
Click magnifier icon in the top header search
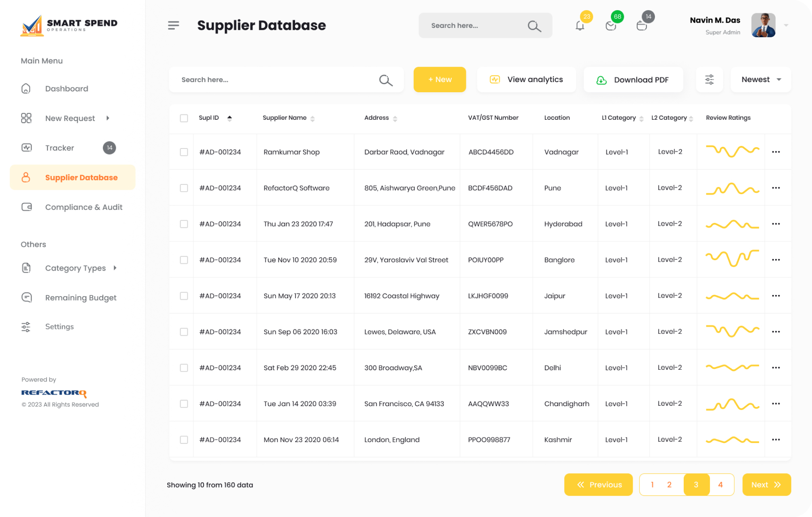tap(534, 26)
